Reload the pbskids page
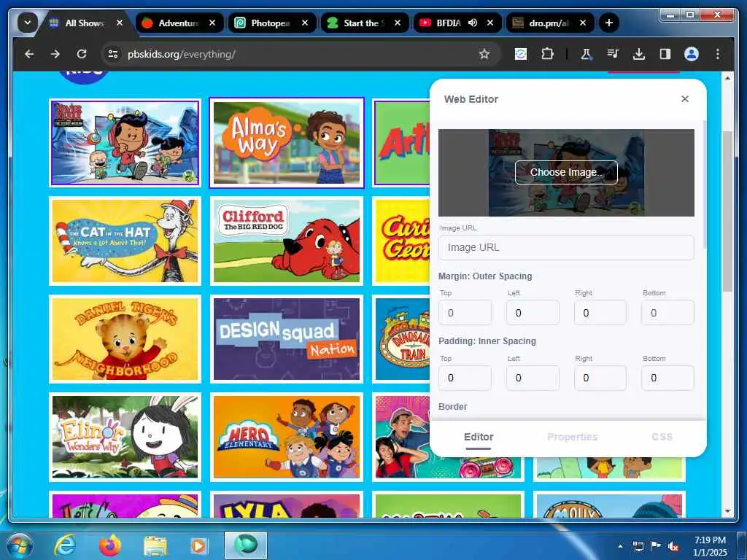 (82, 54)
